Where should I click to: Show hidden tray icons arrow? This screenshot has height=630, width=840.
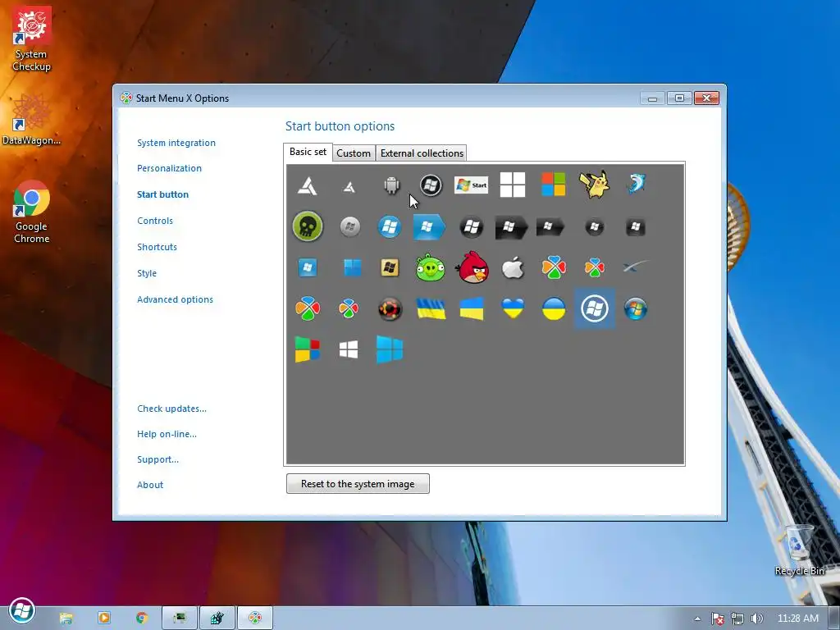pyautogui.click(x=697, y=619)
